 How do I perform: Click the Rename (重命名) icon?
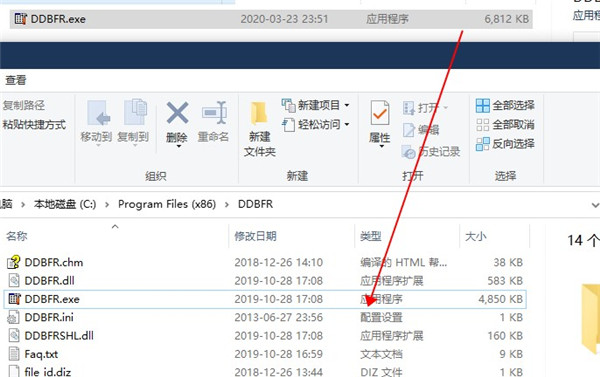(214, 113)
